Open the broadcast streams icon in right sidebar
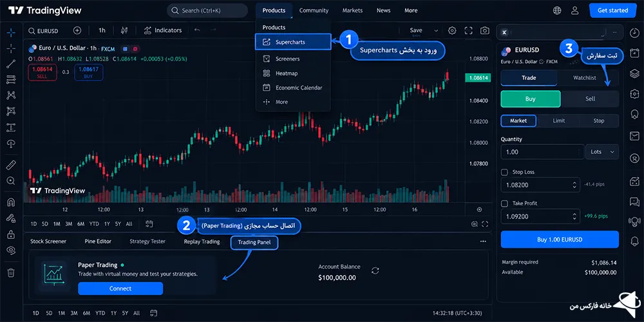This screenshot has height=322, width=644. click(x=634, y=222)
